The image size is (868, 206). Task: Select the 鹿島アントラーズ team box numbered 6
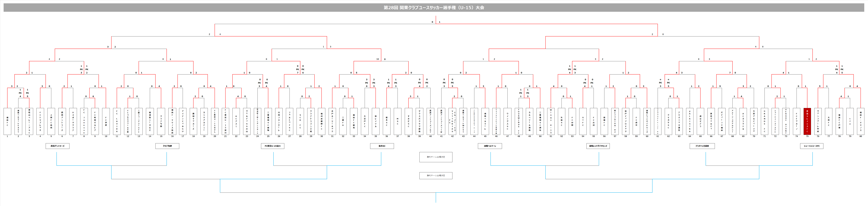[62, 121]
